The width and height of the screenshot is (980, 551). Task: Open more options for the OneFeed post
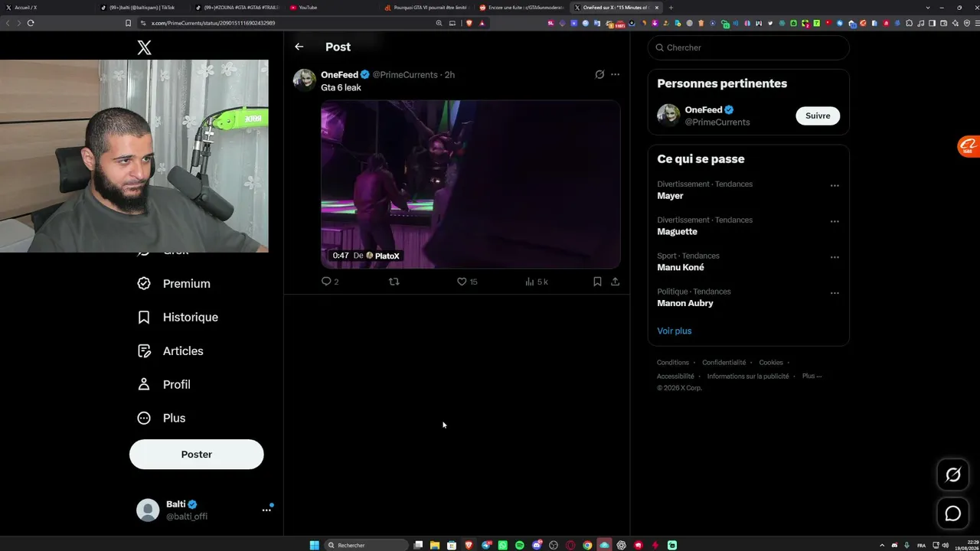[x=615, y=74]
